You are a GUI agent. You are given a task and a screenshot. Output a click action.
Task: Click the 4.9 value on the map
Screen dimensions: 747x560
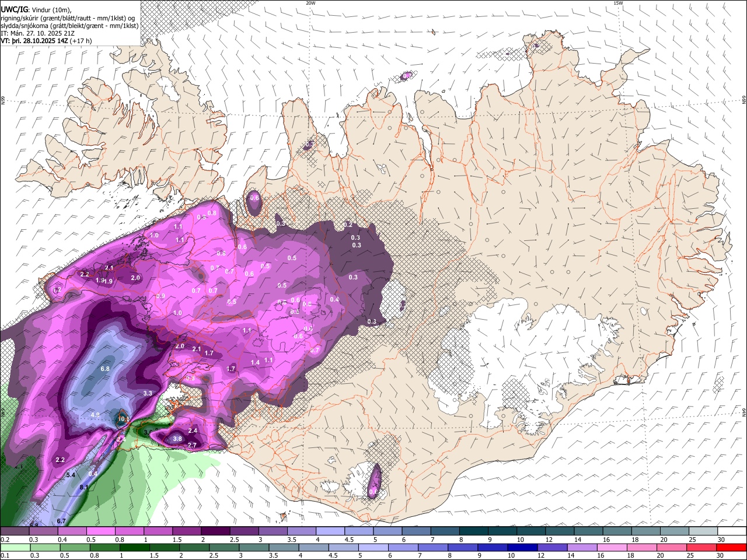tap(96, 415)
